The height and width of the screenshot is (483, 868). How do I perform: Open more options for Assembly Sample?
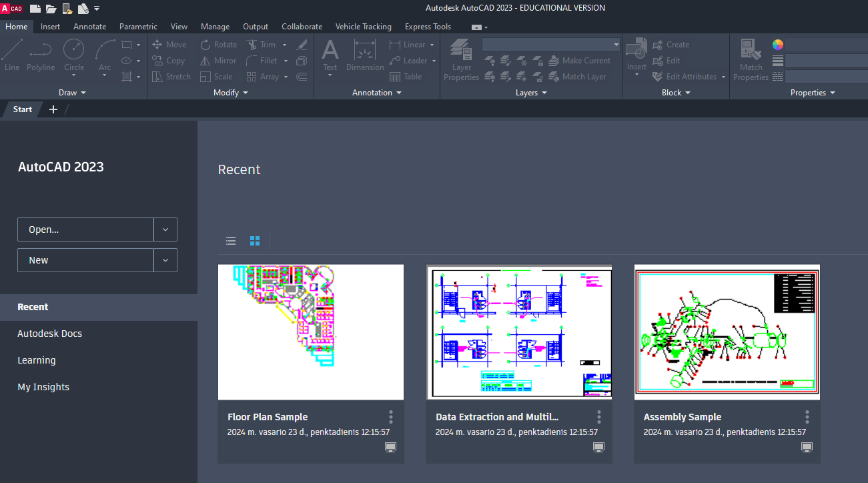[x=807, y=417]
